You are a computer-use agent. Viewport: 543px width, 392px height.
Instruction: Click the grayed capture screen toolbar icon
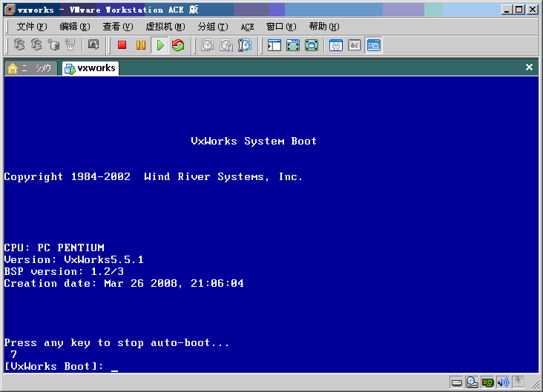93,44
